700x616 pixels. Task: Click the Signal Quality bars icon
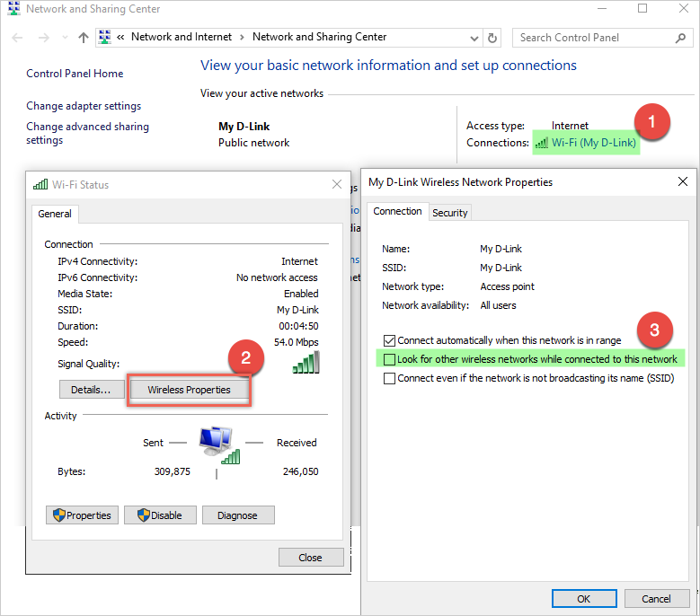coord(306,362)
